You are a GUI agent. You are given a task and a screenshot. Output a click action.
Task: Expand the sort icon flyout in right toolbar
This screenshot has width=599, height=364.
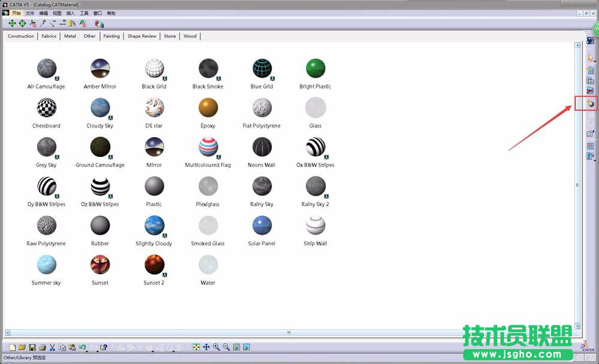tap(595, 160)
